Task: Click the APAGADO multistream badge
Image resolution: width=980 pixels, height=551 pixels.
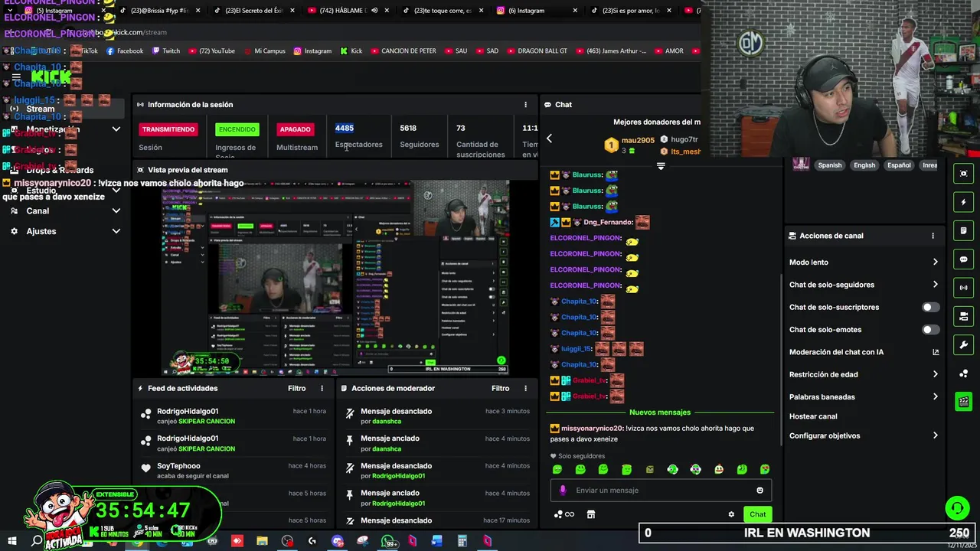Action: click(295, 129)
